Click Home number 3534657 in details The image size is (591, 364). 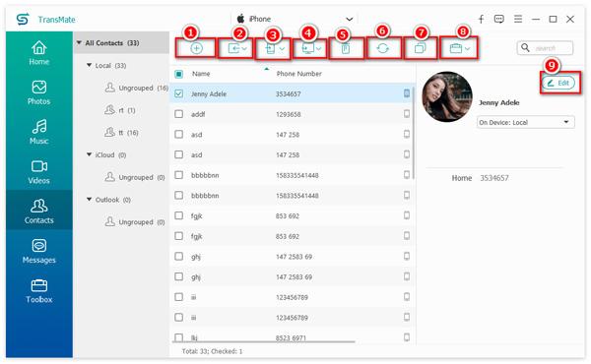tap(493, 178)
